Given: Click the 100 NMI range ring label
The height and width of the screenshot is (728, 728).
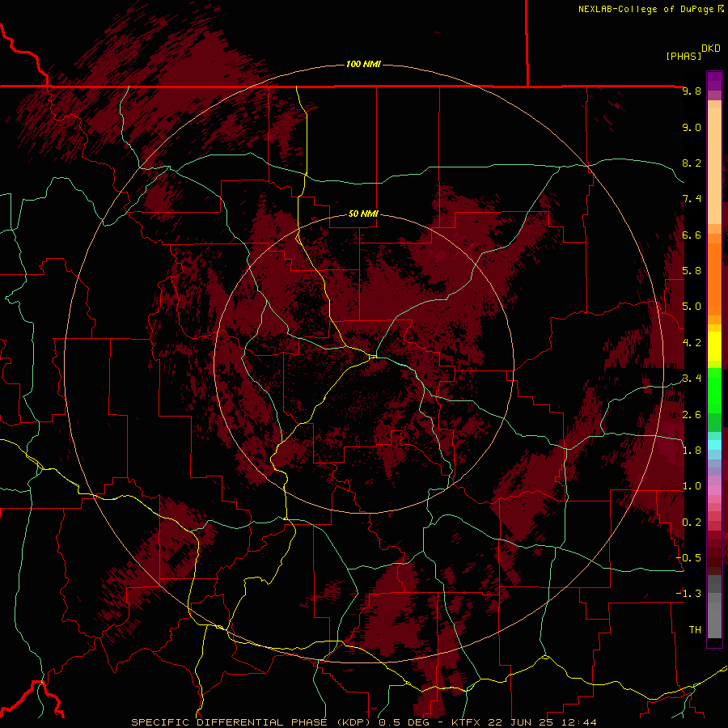Looking at the screenshot, I should click(x=363, y=64).
